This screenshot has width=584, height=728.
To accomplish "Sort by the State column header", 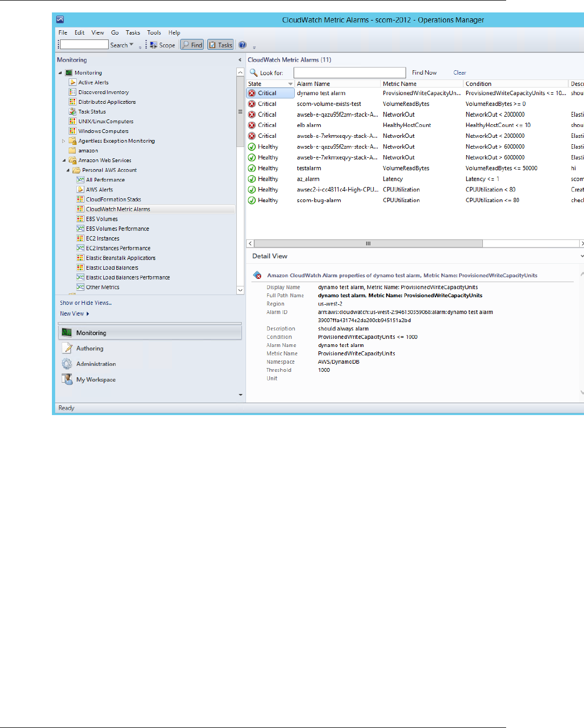I will pyautogui.click(x=270, y=84).
